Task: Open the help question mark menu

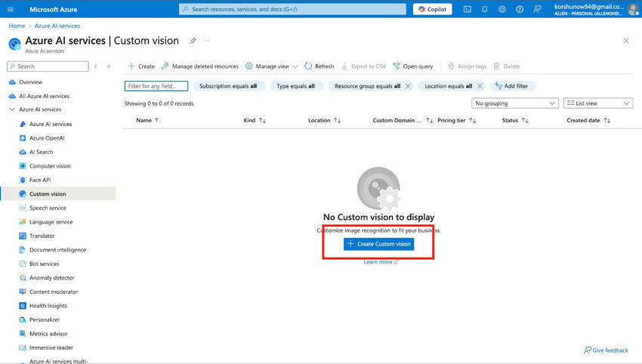Action: point(520,9)
